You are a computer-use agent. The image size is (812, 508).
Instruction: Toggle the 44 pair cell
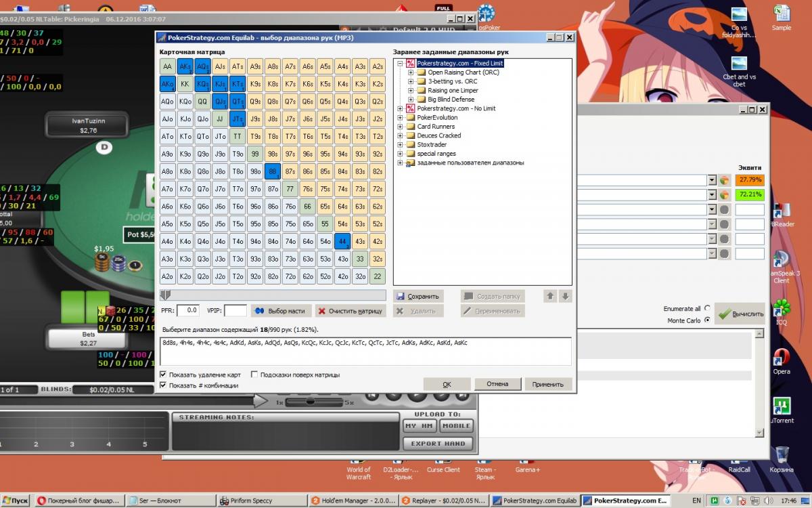point(343,242)
